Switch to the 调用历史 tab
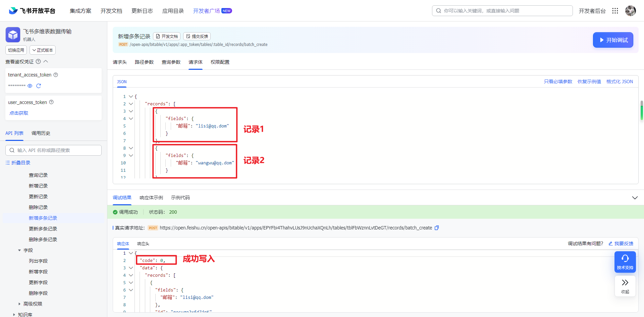 pos(41,133)
